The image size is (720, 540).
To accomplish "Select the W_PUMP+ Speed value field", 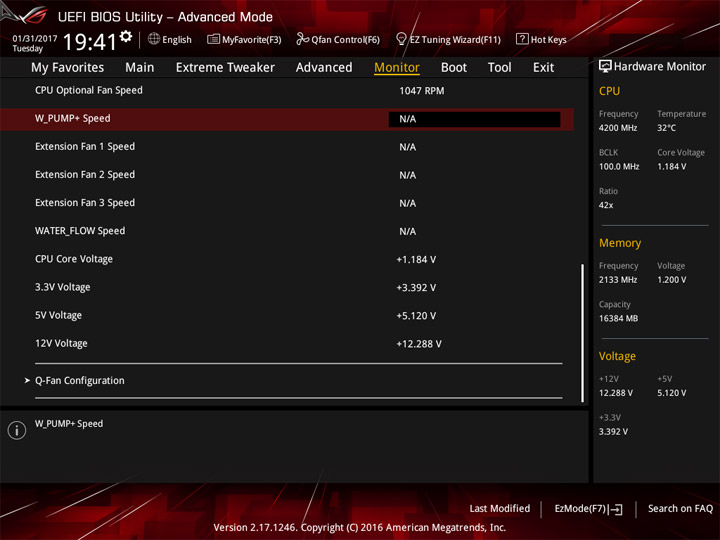I will [x=474, y=119].
